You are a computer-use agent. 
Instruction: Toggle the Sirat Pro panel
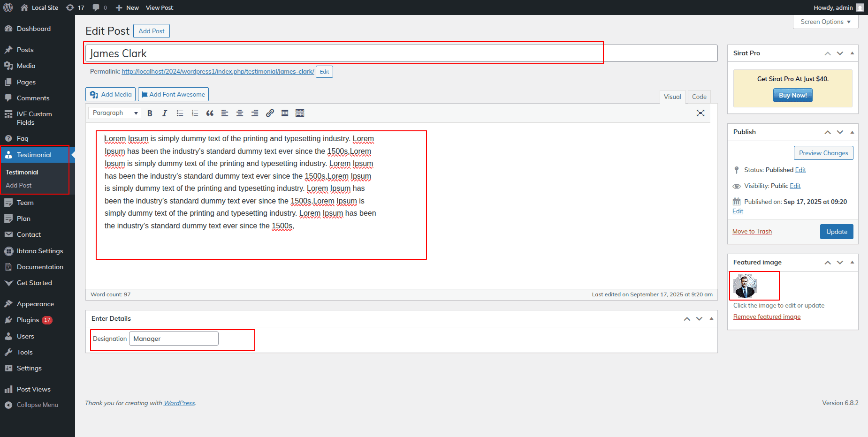click(852, 53)
